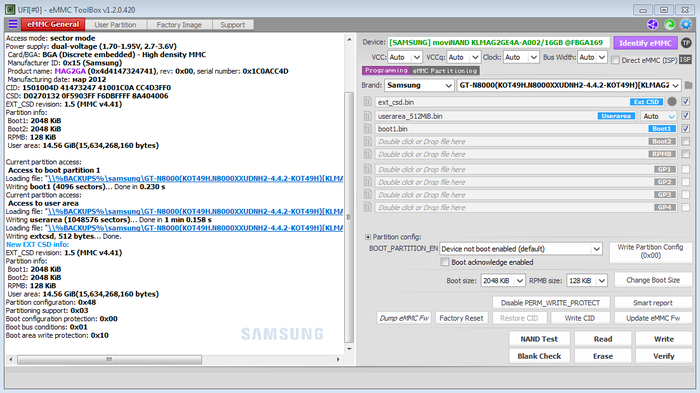Screen dimensions: 700x393
Task: Uncheck the userarea_512MB.bin checkbox
Action: [x=686, y=116]
